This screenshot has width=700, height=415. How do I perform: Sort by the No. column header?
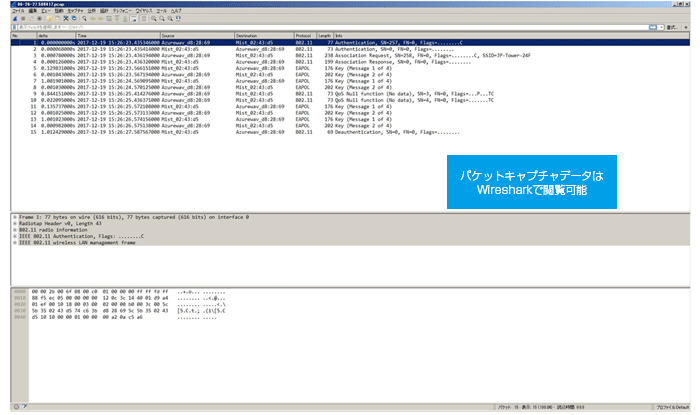(24, 36)
